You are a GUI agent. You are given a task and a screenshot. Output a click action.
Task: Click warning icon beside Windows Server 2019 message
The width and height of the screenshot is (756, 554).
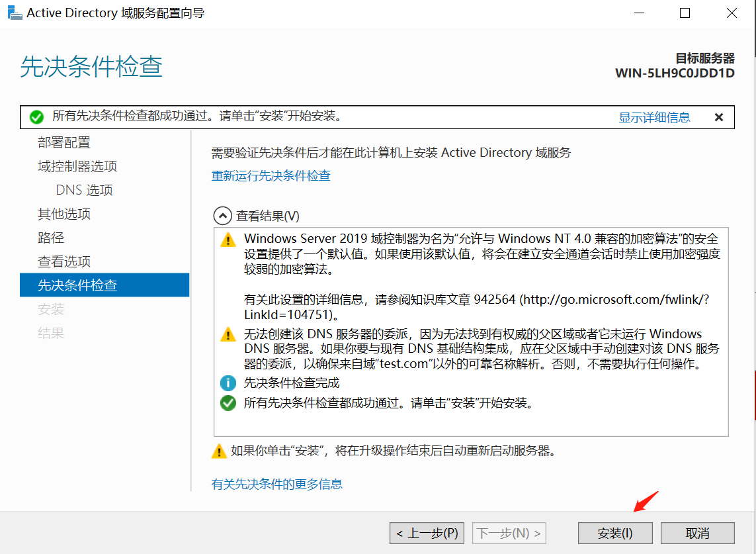tap(228, 240)
